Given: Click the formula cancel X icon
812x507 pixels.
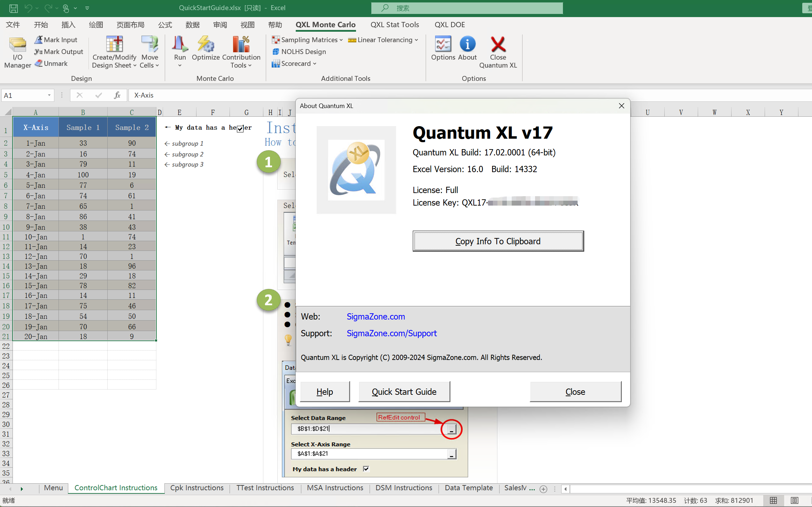Looking at the screenshot, I should (x=79, y=95).
